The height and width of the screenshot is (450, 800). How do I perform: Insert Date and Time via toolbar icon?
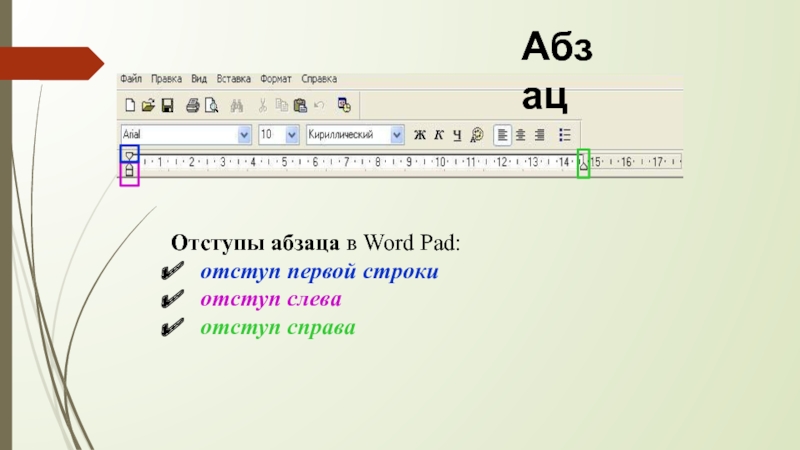(344, 105)
